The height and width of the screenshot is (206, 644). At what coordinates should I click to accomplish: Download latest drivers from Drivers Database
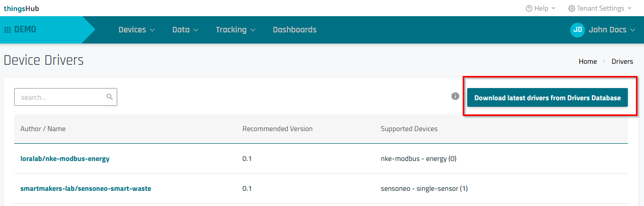coord(547,98)
